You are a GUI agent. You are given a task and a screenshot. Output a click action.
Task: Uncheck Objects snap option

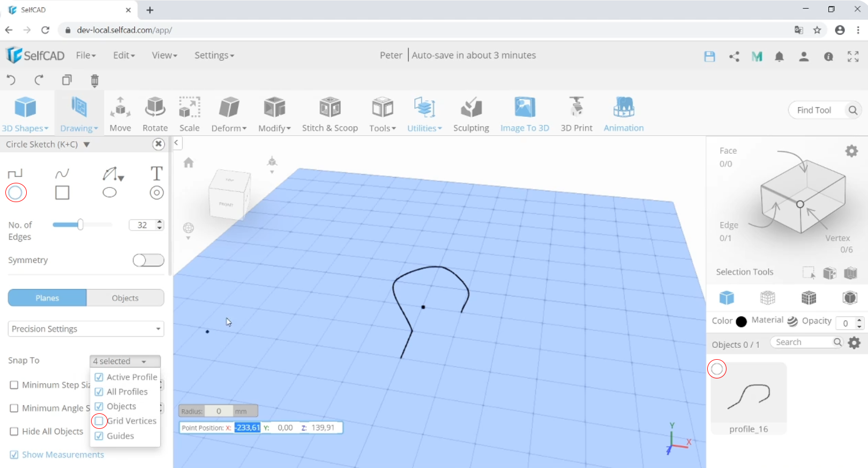(99, 406)
